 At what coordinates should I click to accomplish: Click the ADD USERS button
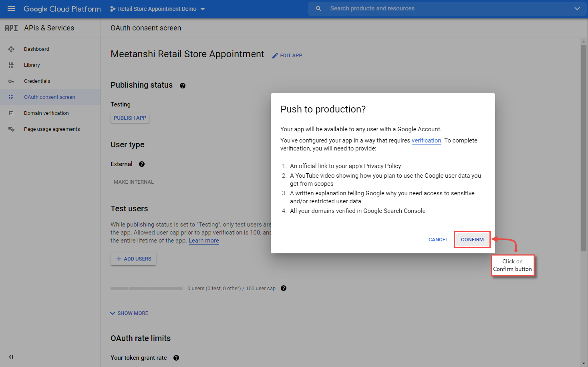[133, 259]
